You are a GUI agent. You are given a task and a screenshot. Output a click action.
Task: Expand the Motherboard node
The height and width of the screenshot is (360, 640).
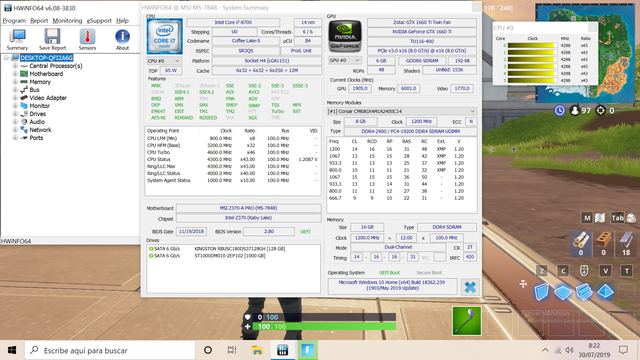point(15,74)
